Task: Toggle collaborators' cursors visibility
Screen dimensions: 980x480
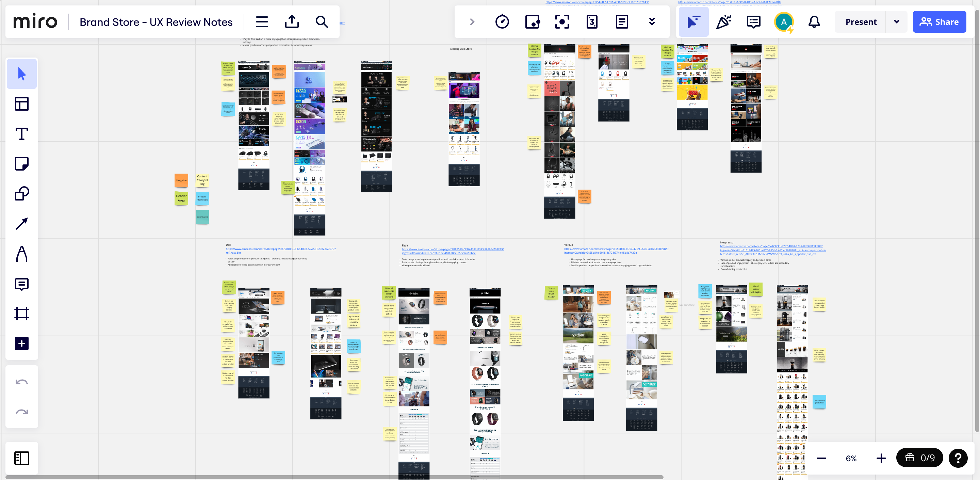Action: click(693, 22)
